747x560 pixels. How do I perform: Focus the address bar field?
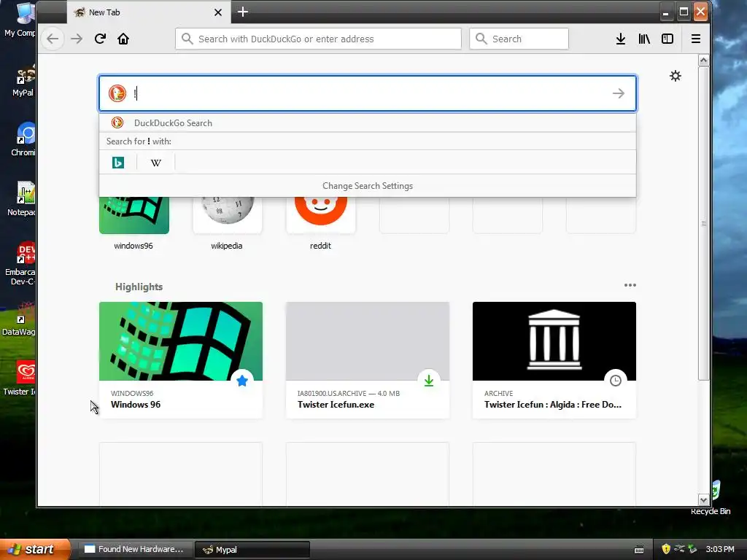point(318,39)
